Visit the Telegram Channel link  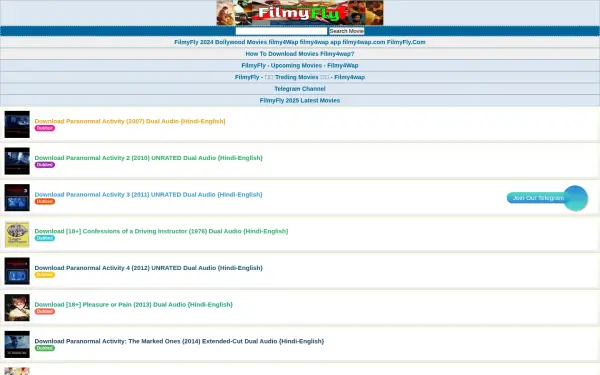300,89
